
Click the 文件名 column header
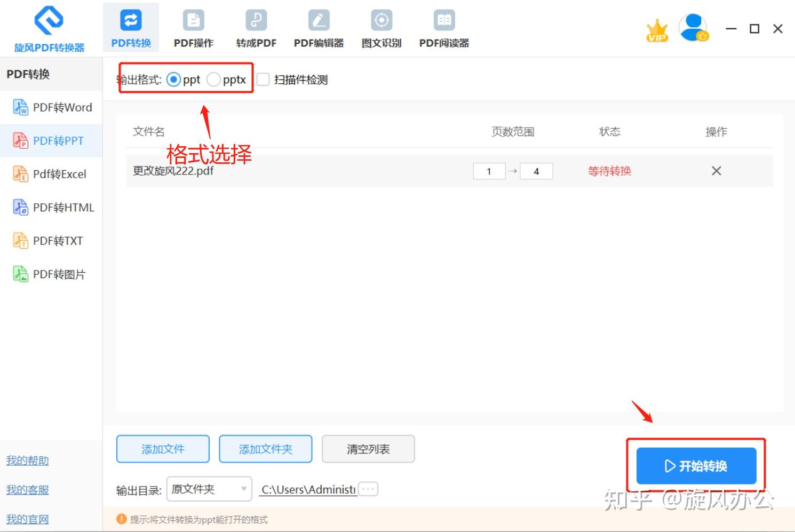pos(148,132)
